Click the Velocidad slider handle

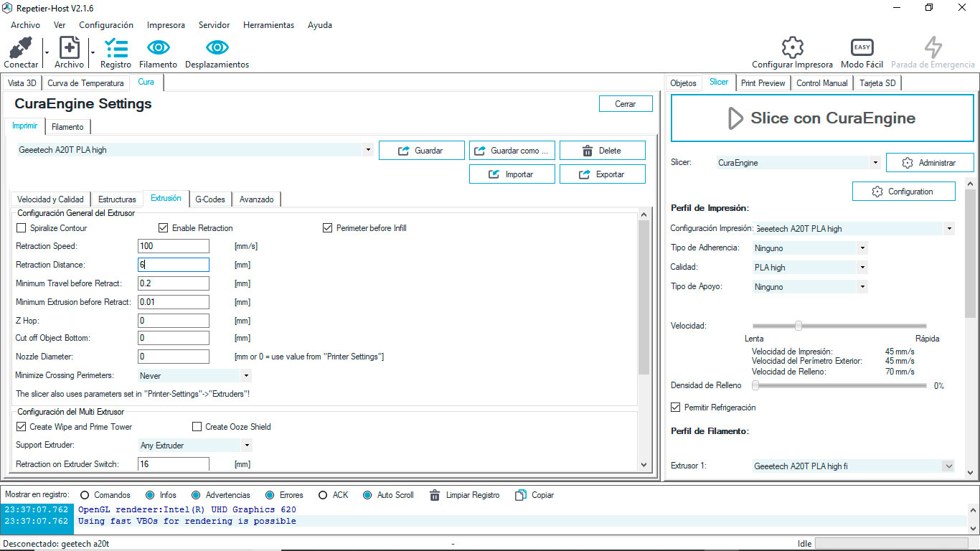click(798, 326)
